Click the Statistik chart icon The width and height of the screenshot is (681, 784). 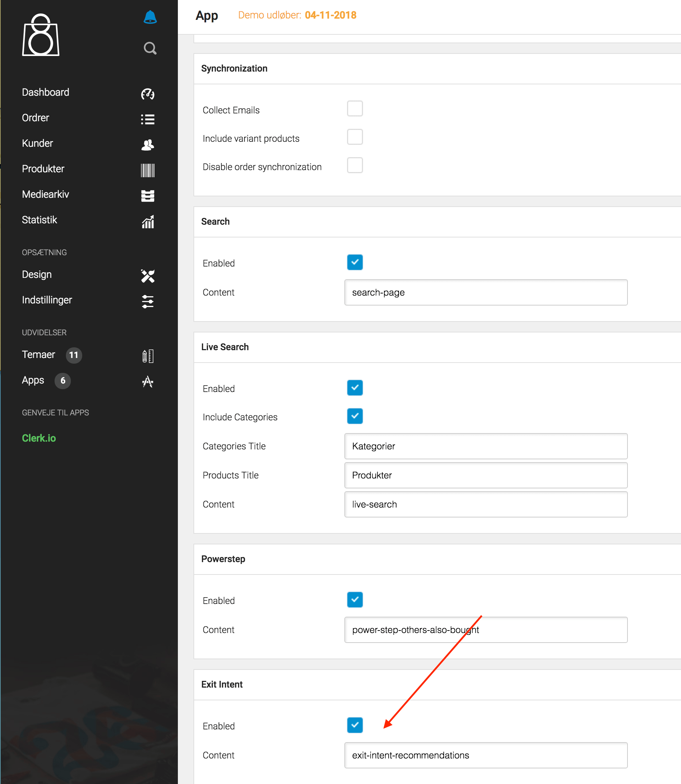pos(147,221)
